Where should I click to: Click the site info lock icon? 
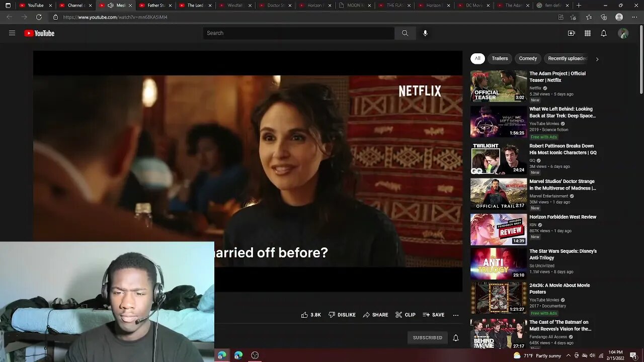click(55, 17)
